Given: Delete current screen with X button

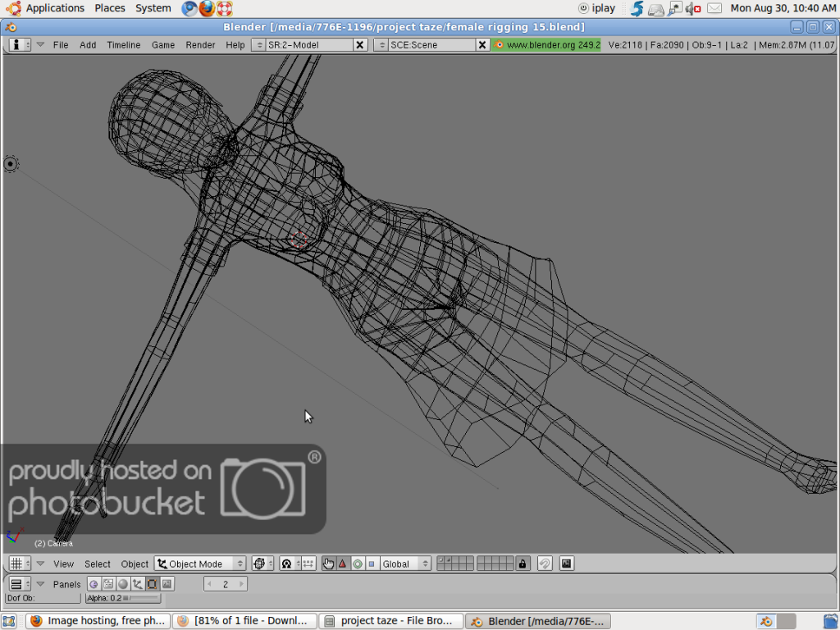Looking at the screenshot, I should click(360, 45).
